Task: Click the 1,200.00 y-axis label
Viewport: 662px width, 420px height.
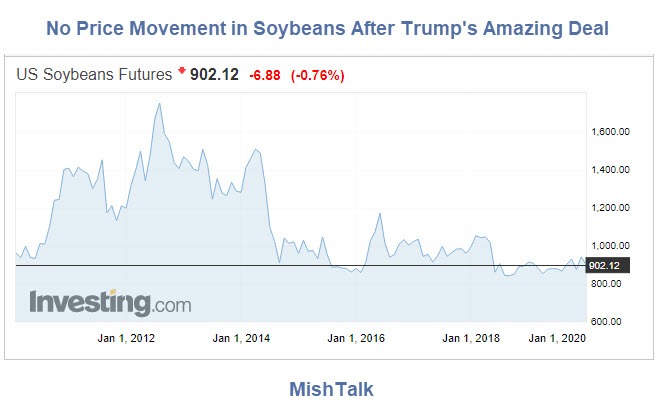Action: pos(611,208)
